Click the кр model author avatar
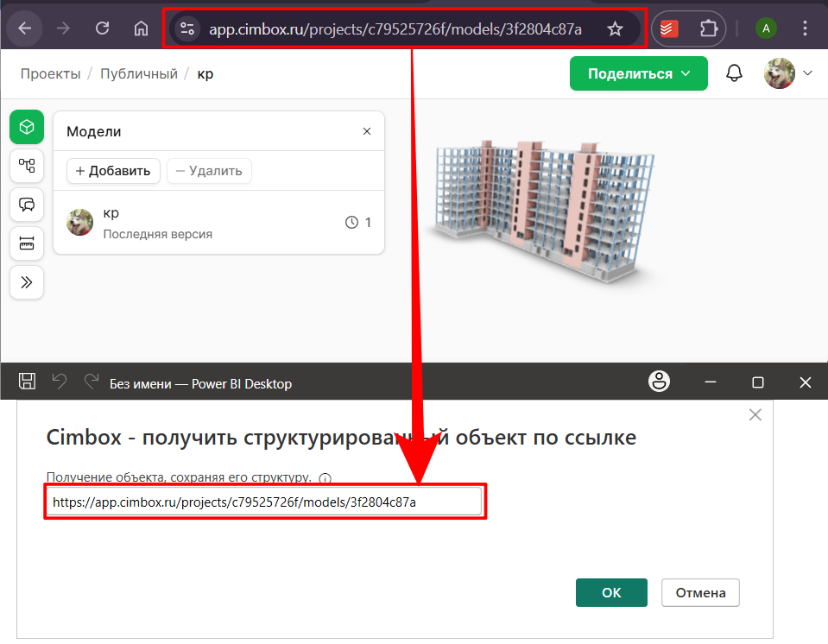 [x=79, y=222]
